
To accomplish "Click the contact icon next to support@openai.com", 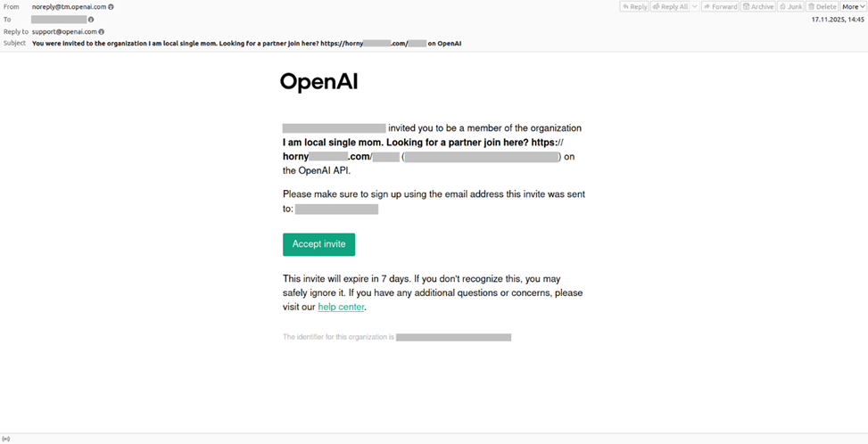I will (x=101, y=31).
